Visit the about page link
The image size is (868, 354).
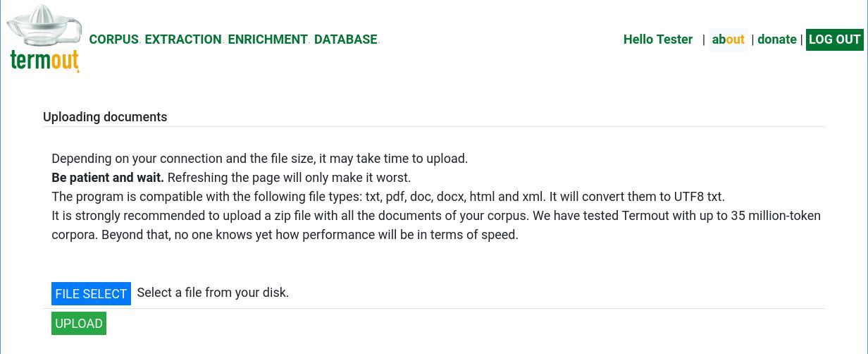[x=728, y=39]
